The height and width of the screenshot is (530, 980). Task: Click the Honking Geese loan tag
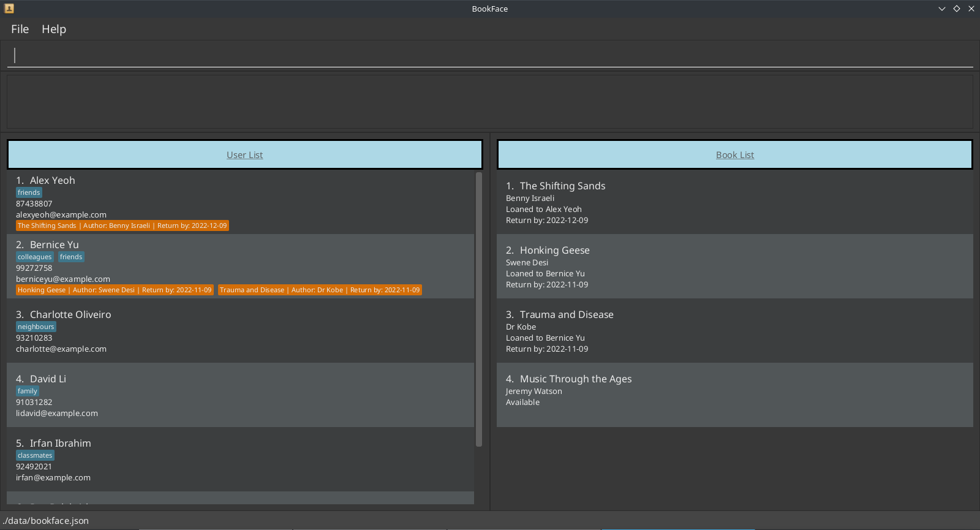(x=115, y=290)
